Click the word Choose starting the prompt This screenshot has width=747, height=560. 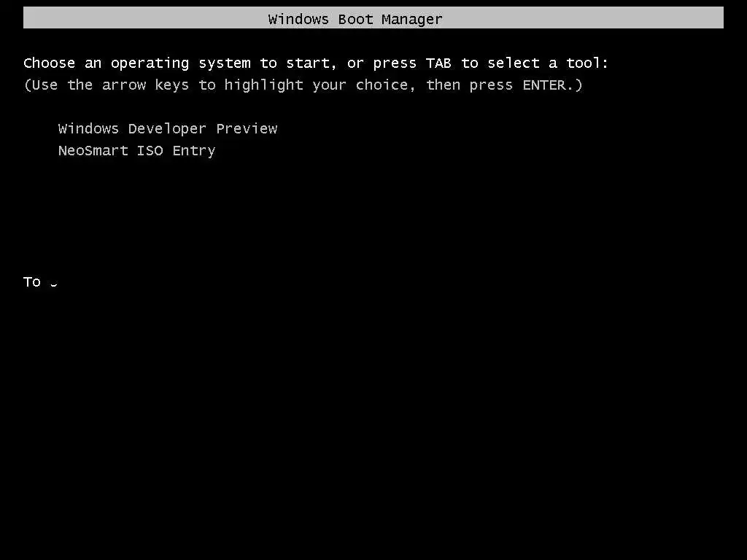[49, 63]
